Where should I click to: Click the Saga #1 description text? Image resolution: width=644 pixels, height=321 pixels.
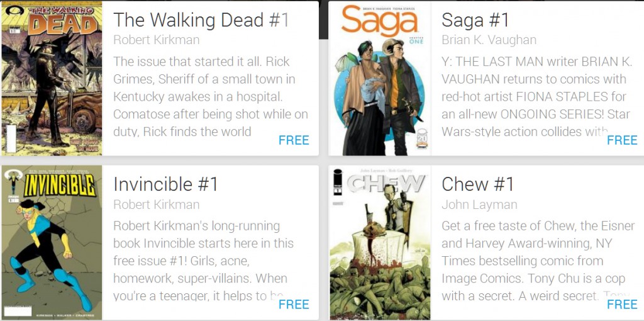pos(536,96)
